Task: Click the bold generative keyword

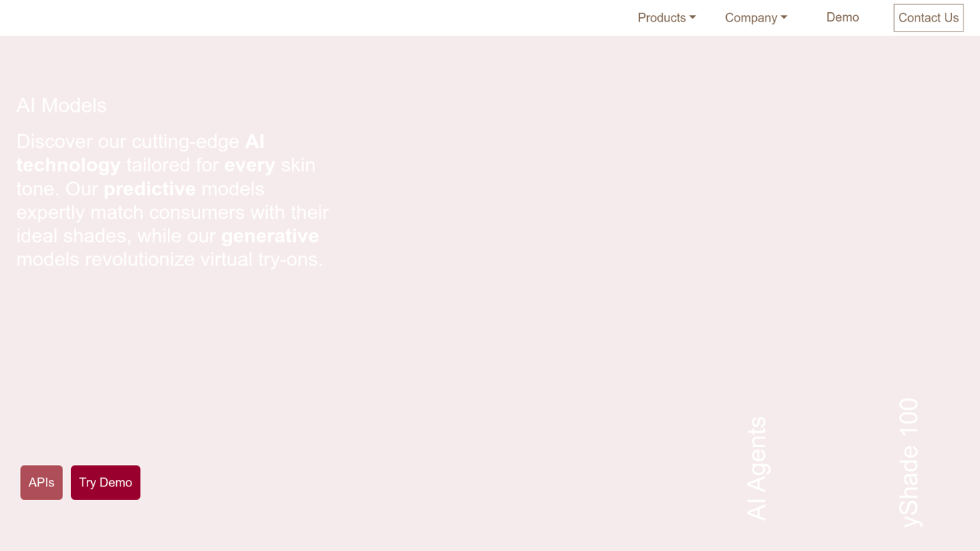Action: click(x=270, y=235)
